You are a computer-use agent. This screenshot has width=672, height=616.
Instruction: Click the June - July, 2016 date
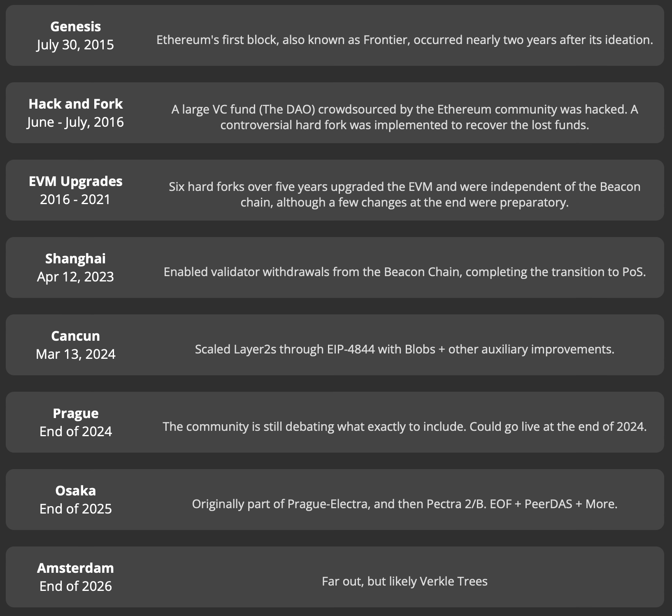click(75, 122)
